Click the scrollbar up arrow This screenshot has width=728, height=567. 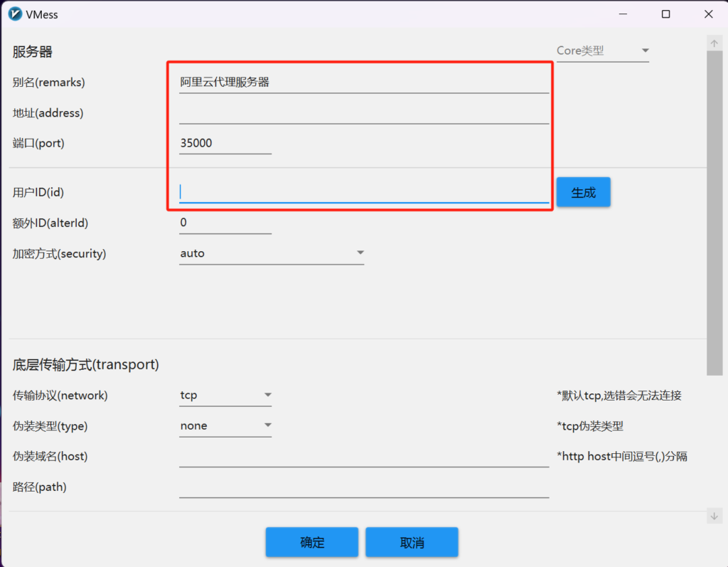click(714, 43)
